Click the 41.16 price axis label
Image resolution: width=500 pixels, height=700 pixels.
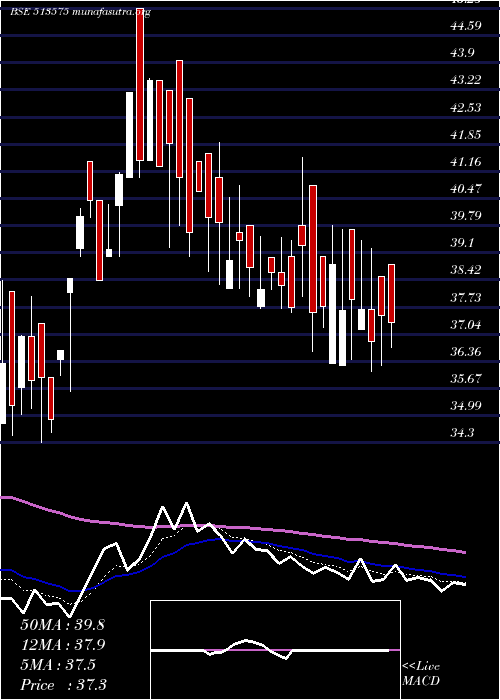click(x=466, y=161)
